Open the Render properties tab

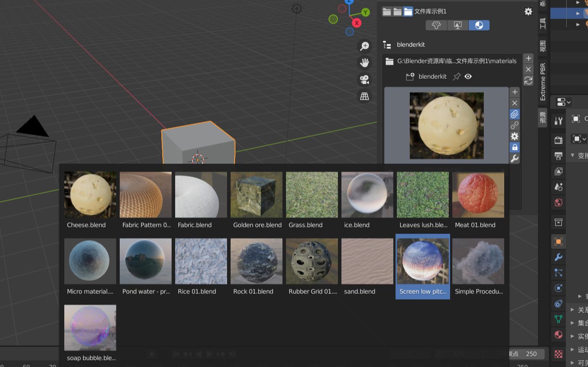[x=558, y=140]
